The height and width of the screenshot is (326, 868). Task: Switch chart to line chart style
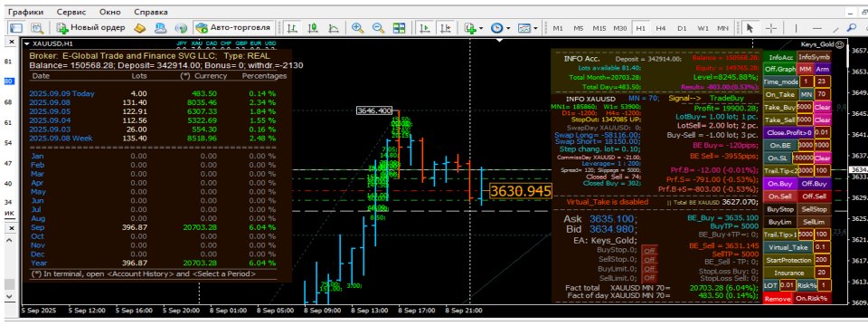334,28
